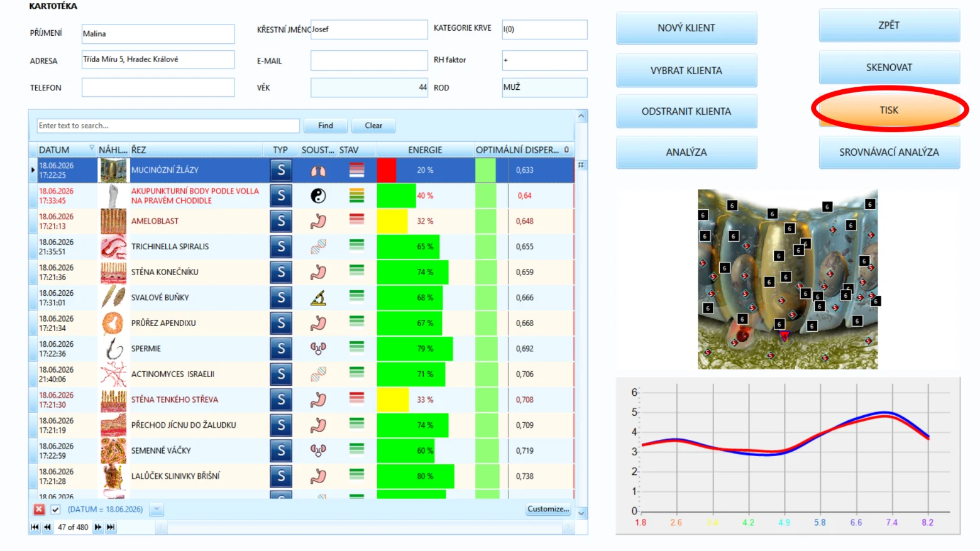Image resolution: width=980 pixels, height=551 pixels.
Task: Click the NOVÝ KLIENT button
Action: 686,28
